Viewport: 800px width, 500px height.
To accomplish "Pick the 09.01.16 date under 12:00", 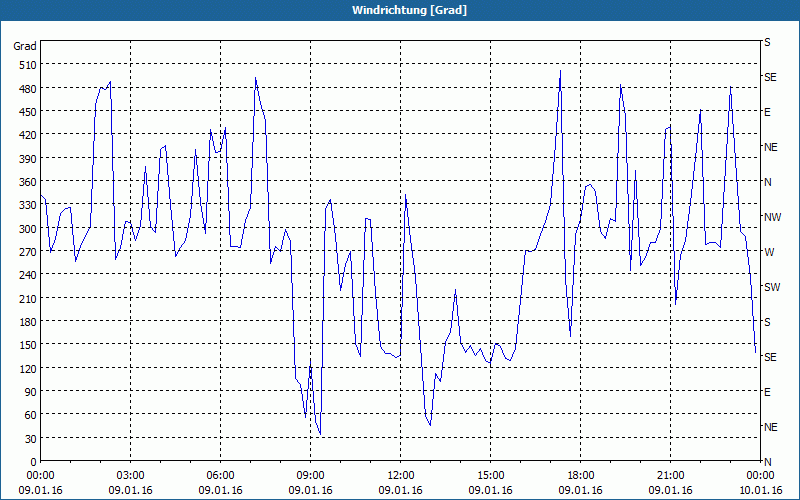I will click(x=401, y=490).
